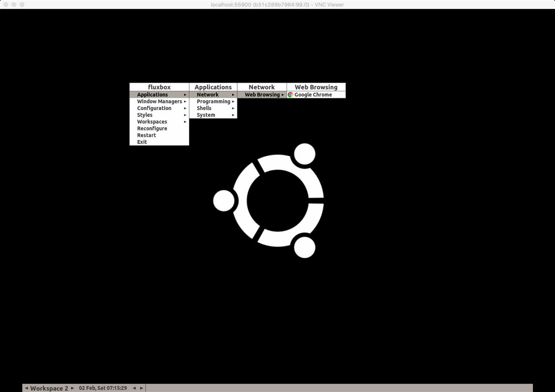Click the Chrome logo icon
Screen dimensions: 555x392
pos(290,94)
